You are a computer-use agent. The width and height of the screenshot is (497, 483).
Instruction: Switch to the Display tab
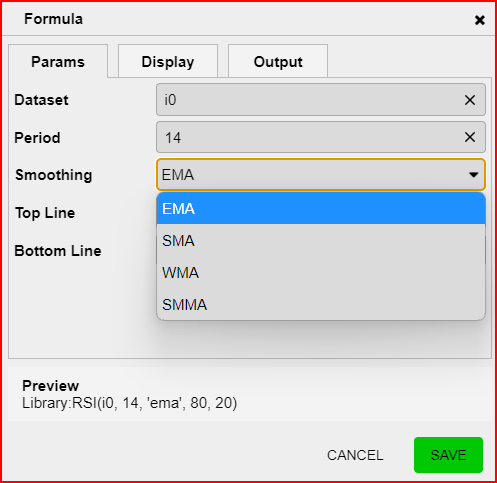168,62
